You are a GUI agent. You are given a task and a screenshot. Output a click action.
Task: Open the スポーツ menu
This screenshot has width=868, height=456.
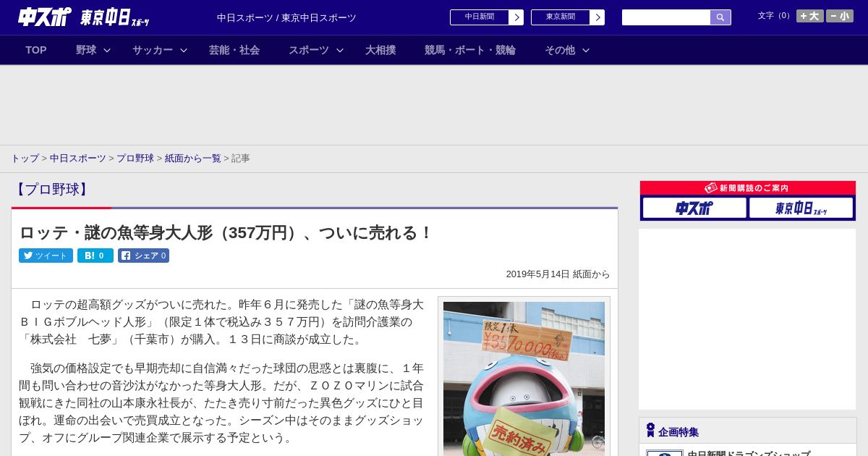click(x=309, y=50)
